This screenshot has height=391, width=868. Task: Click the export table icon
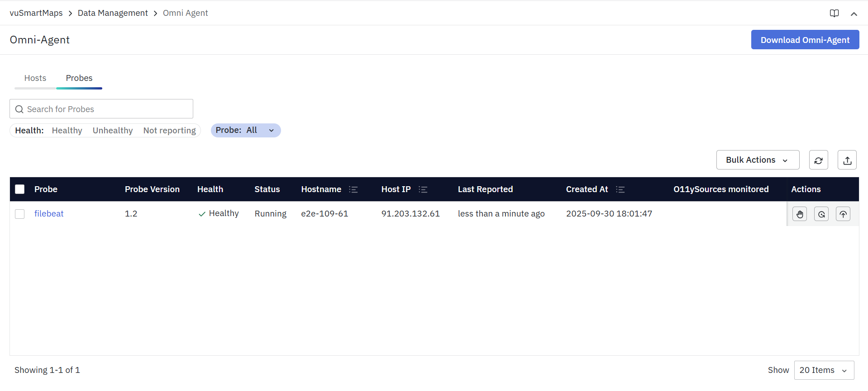pos(847,160)
